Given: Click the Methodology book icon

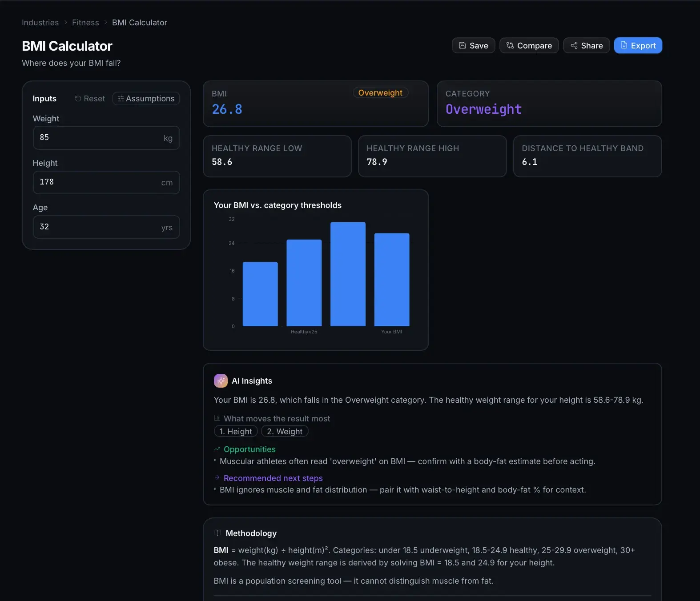Looking at the screenshot, I should point(217,533).
